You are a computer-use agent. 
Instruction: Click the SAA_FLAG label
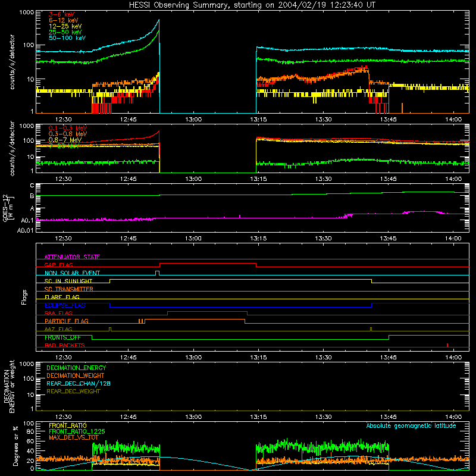point(58,313)
